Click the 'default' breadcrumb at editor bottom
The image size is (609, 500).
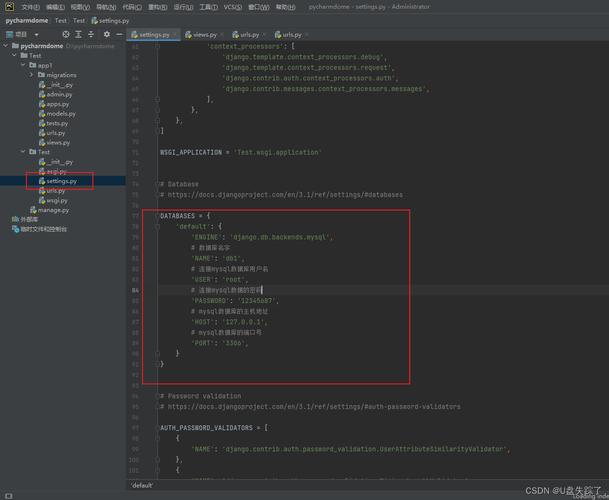pos(142,485)
